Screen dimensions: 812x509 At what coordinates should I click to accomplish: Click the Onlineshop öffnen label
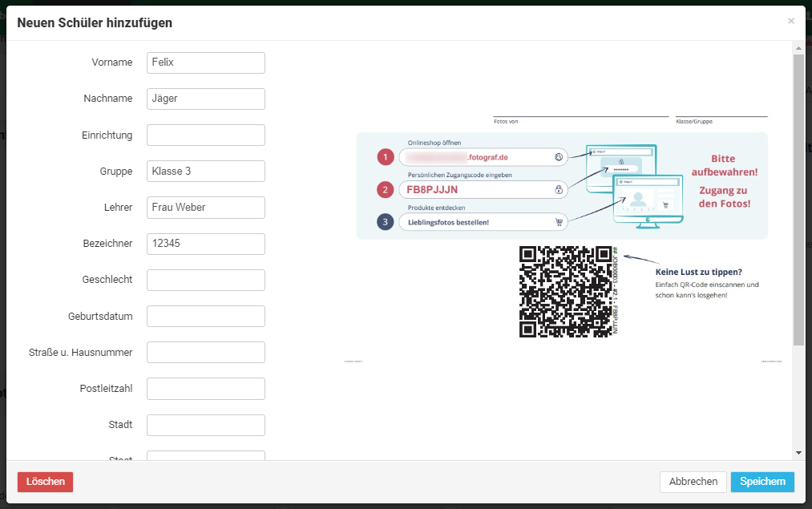pos(434,143)
